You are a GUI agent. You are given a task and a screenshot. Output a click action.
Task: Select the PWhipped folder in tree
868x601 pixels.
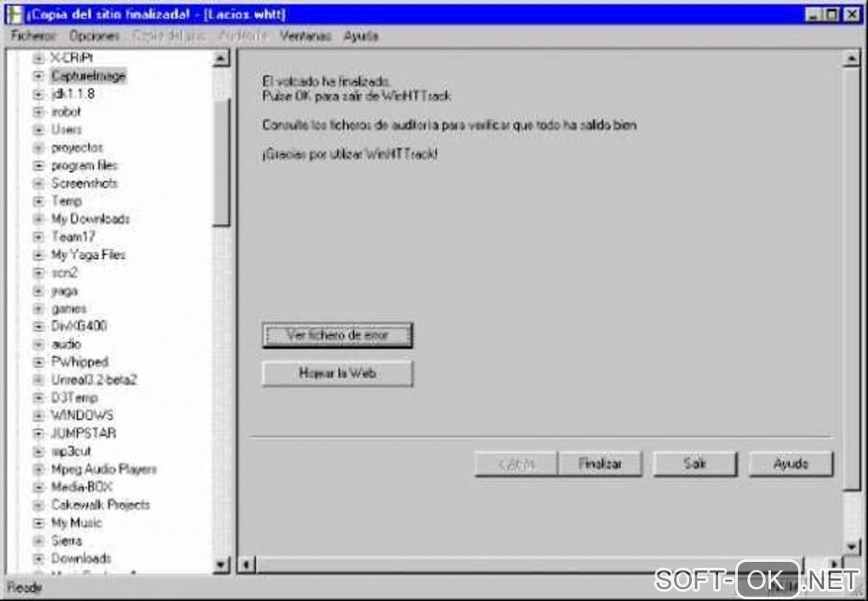coord(80,362)
